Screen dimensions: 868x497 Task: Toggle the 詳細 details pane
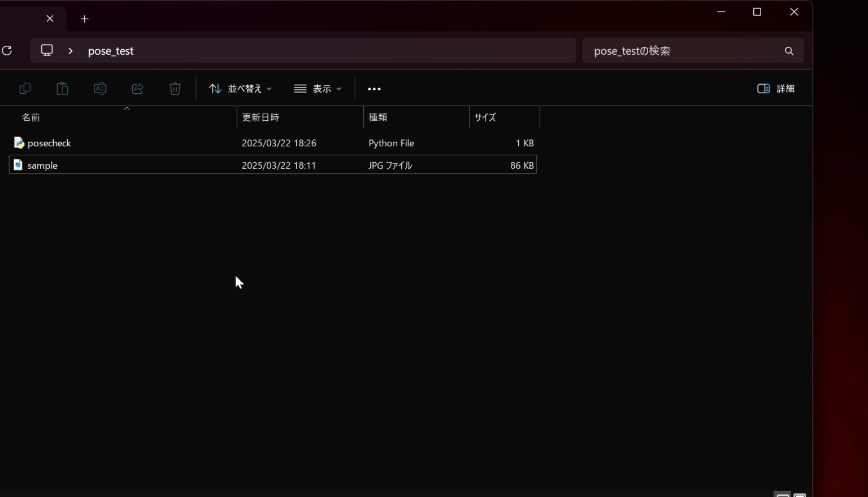[775, 89]
